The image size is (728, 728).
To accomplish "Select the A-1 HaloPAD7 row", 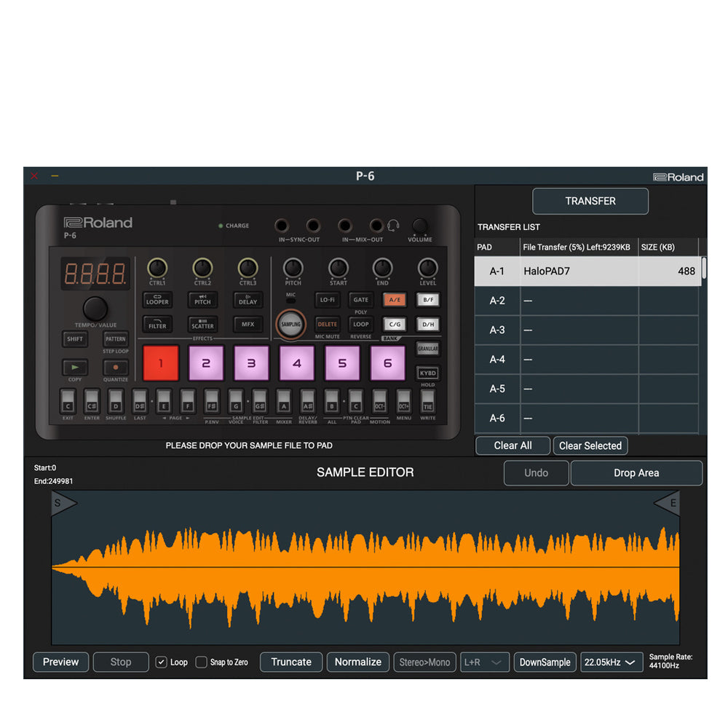I will click(x=586, y=272).
